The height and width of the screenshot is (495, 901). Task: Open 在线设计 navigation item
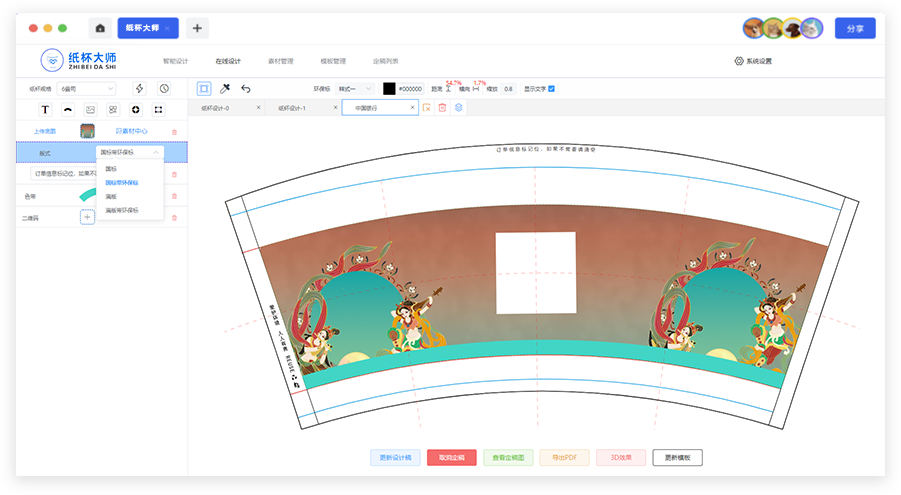[228, 61]
